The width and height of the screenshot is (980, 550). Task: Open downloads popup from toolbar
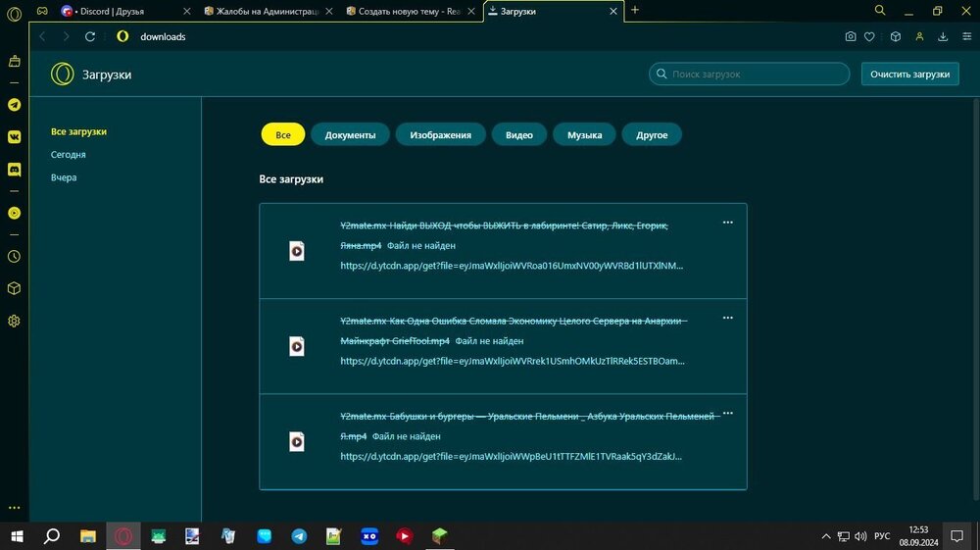[x=943, y=36]
